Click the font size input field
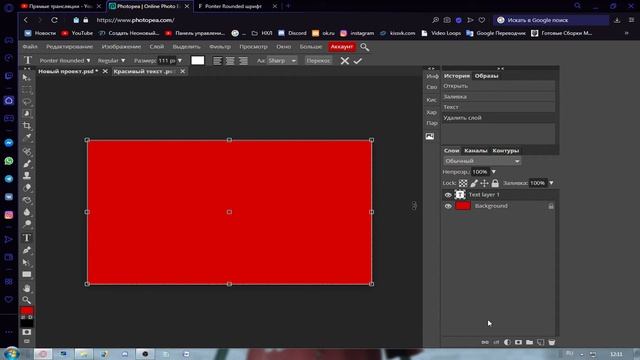640x360 pixels. pos(167,60)
